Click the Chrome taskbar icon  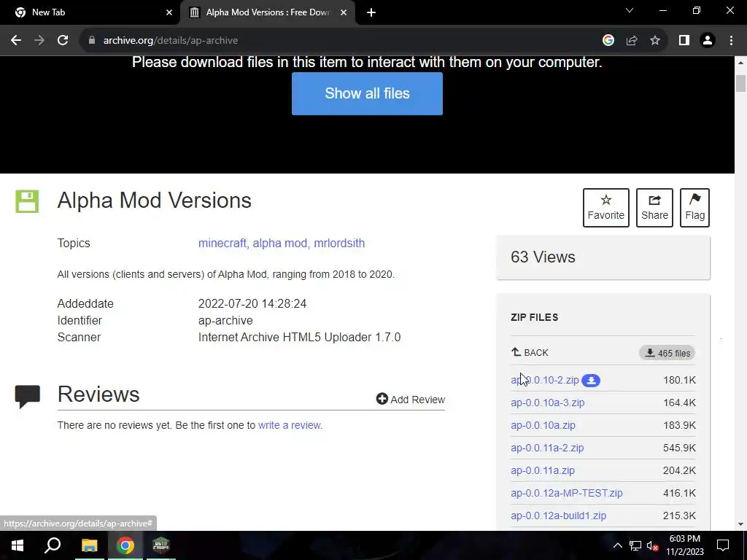(x=125, y=545)
